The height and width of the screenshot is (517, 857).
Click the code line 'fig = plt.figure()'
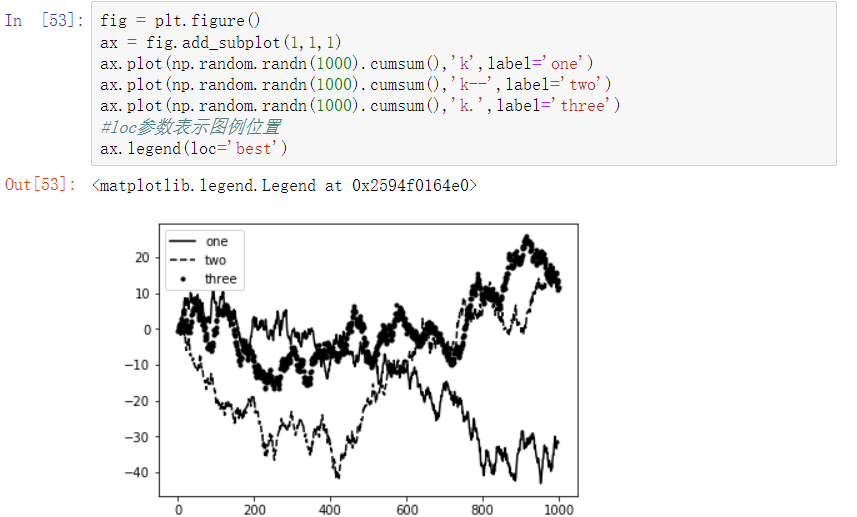(x=180, y=21)
